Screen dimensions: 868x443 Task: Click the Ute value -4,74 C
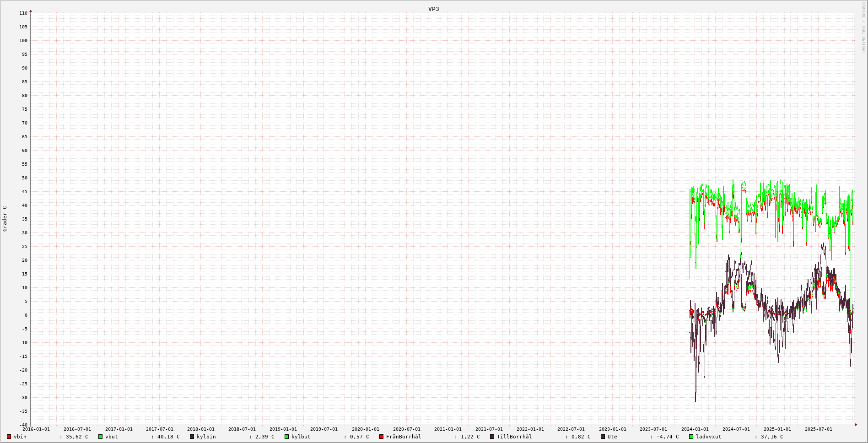point(668,437)
